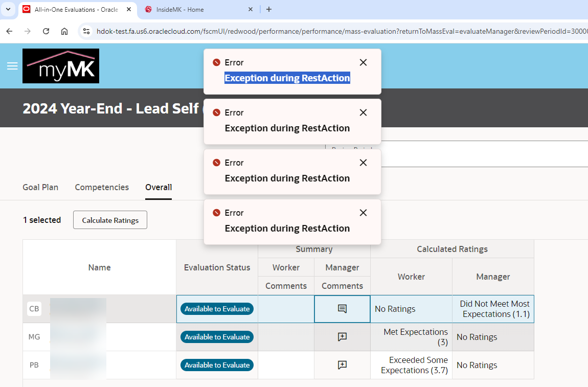Click the myMK logo
This screenshot has height=387, width=588.
(x=61, y=66)
